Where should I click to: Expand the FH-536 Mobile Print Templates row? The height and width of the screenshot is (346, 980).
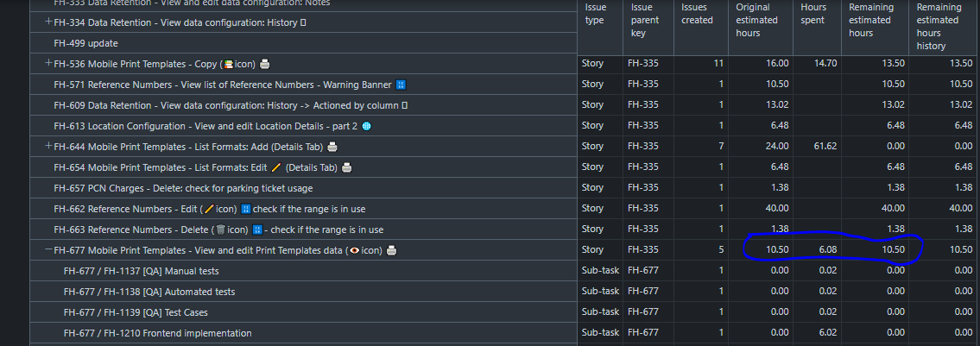(48, 64)
